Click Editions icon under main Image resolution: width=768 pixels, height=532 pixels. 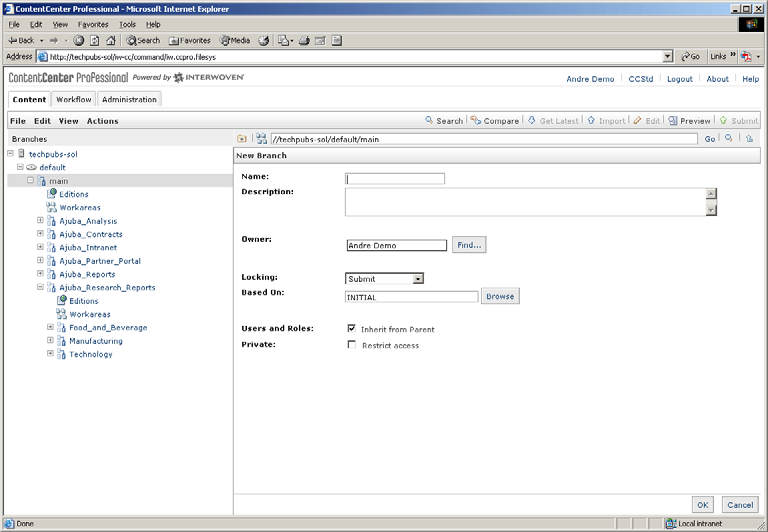pyautogui.click(x=51, y=193)
